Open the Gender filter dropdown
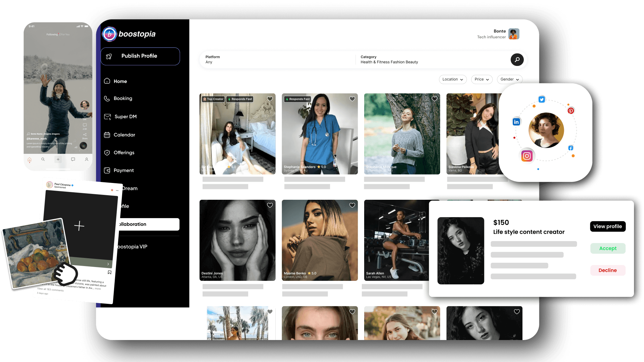The image size is (644, 362). [x=510, y=80]
